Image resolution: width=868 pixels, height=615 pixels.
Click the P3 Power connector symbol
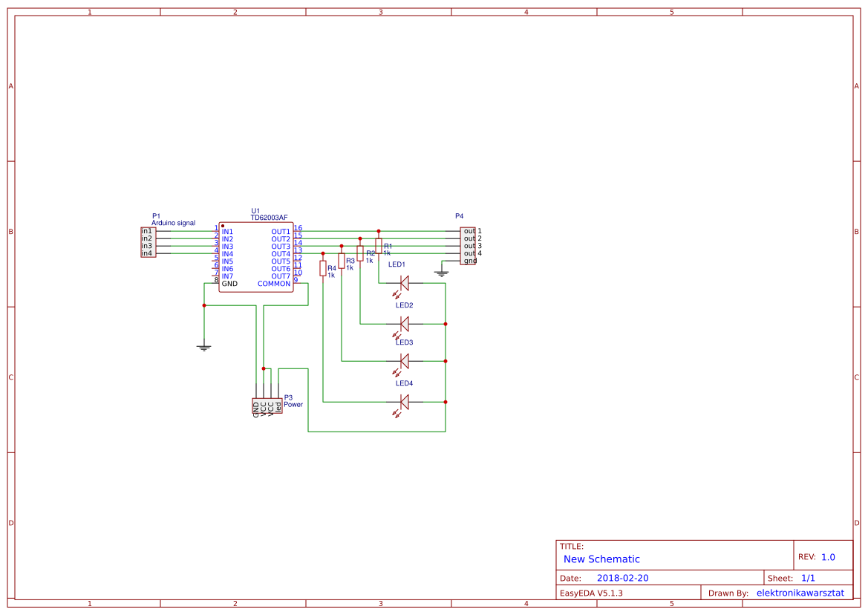267,407
